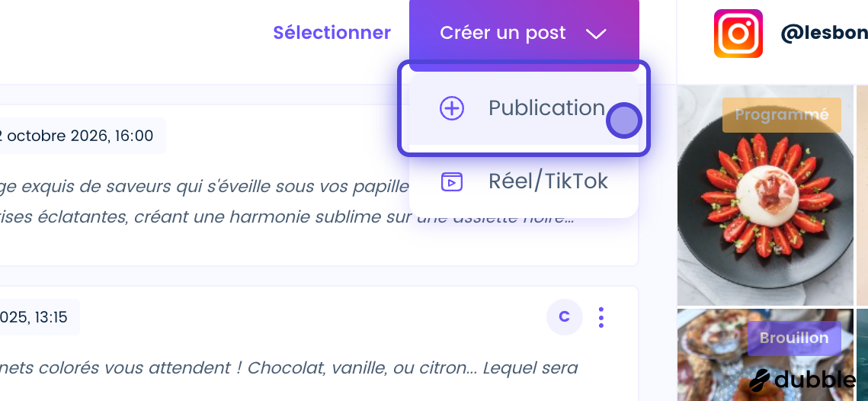Viewport: 868px width, 401px height.
Task: Collapse menu with Créer un post chevron
Action: [596, 34]
